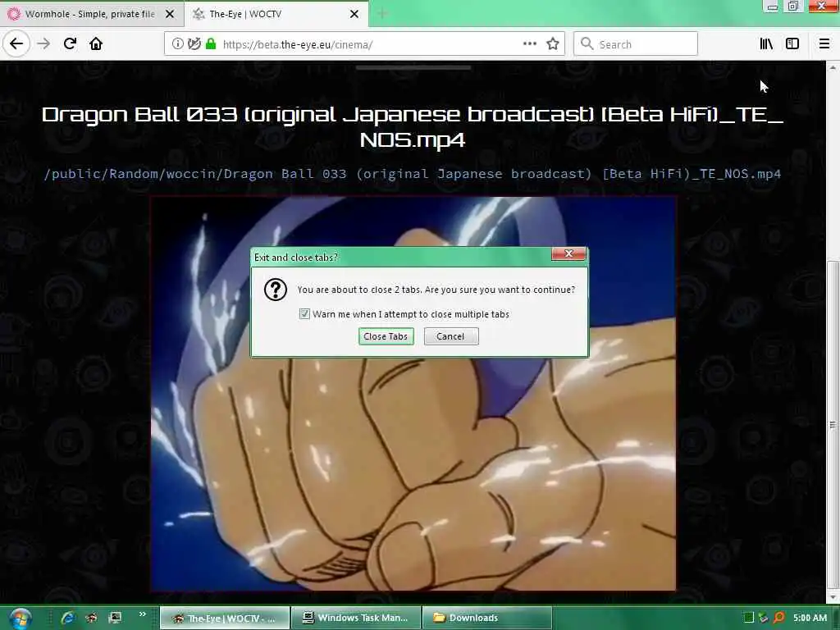Screen dimensions: 840x630
Task: Reload the current page
Action: click(70, 44)
